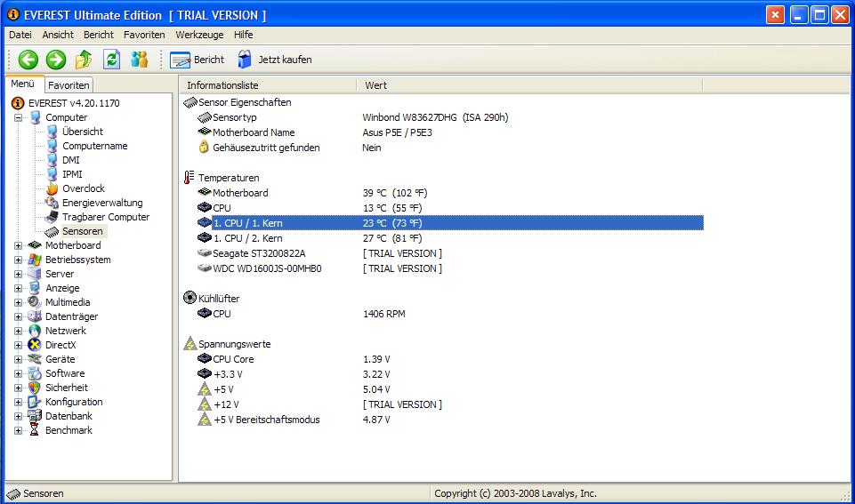Viewport: 855px width, 504px height.
Task: Click the Overclock flame icon
Action: [52, 188]
